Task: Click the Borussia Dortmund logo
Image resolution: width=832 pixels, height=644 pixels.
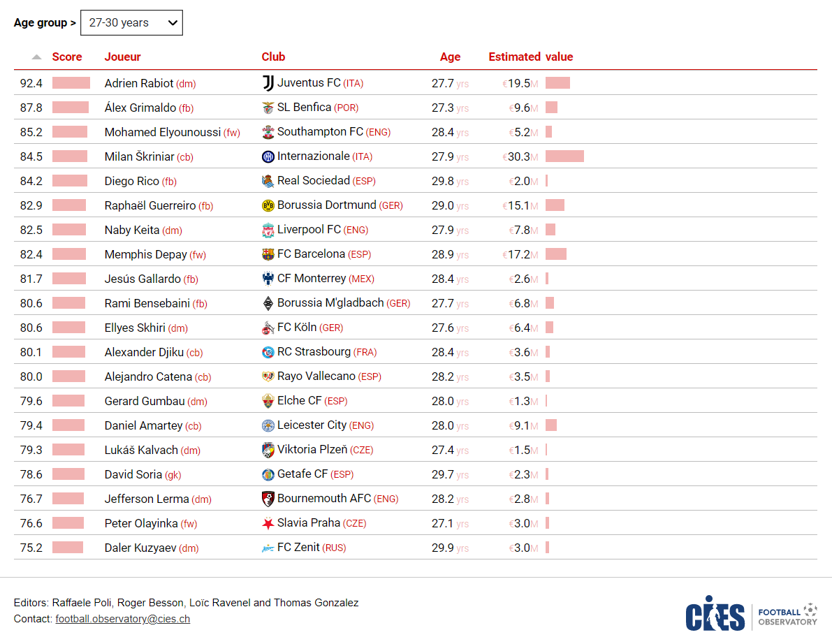Action: [x=268, y=205]
